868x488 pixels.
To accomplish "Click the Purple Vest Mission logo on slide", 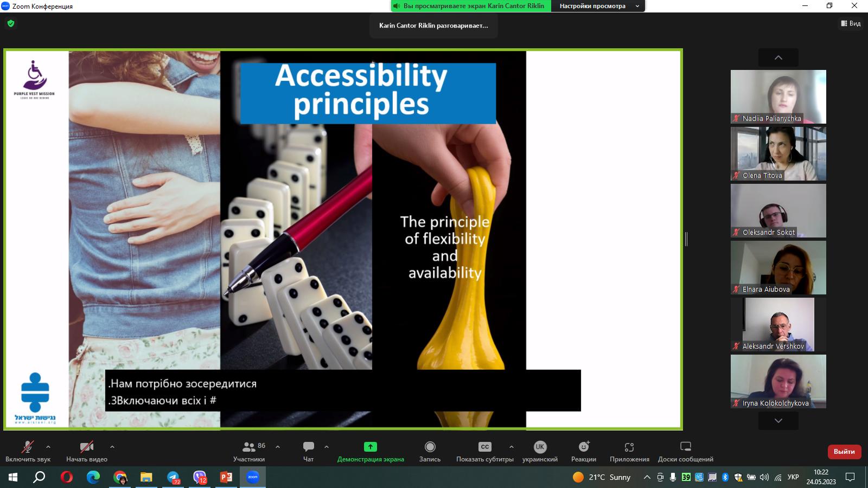I will coord(34,80).
